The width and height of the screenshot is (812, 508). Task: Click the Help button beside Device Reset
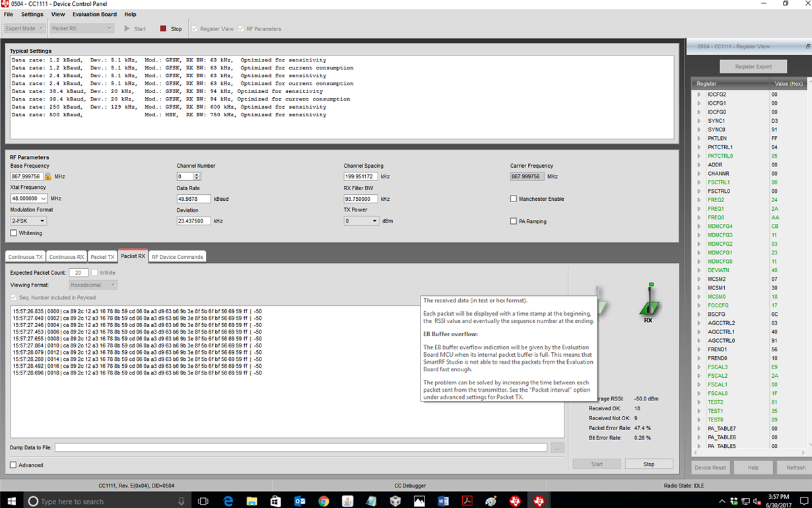[x=753, y=467]
